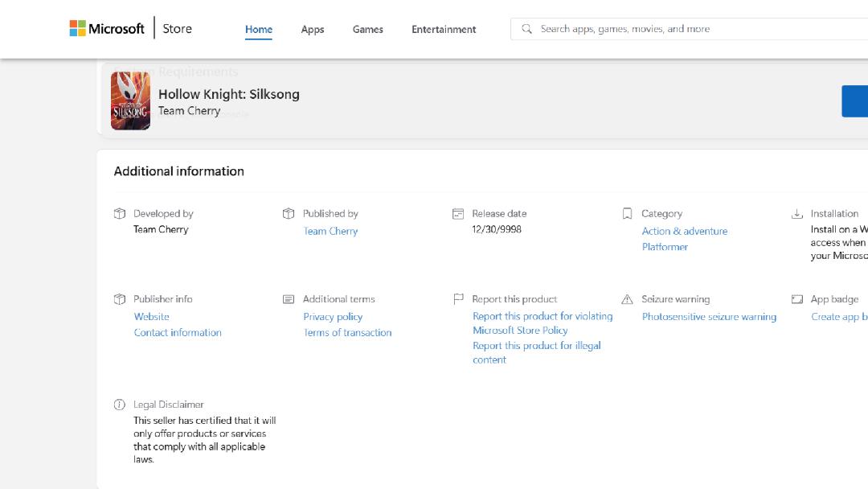Select the Home tab
Screen dimensions: 868x489
click(259, 29)
